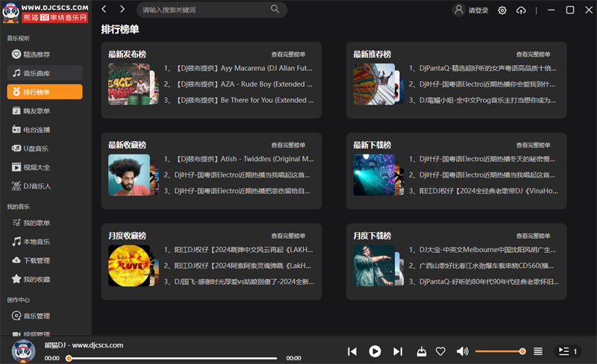View full 最新收藏榜 chart
The height and width of the screenshot is (364, 597).
[288, 145]
